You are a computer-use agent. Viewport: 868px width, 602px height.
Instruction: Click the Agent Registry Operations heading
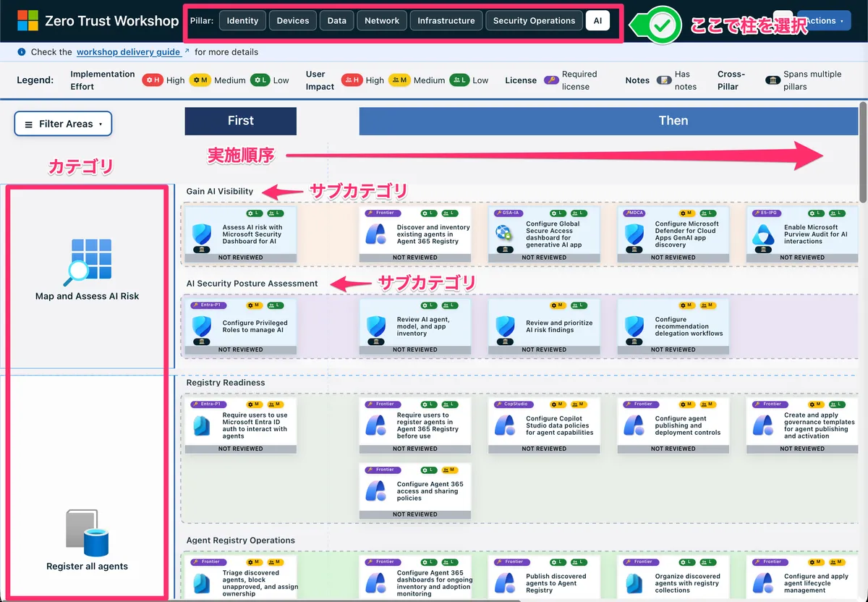241,540
